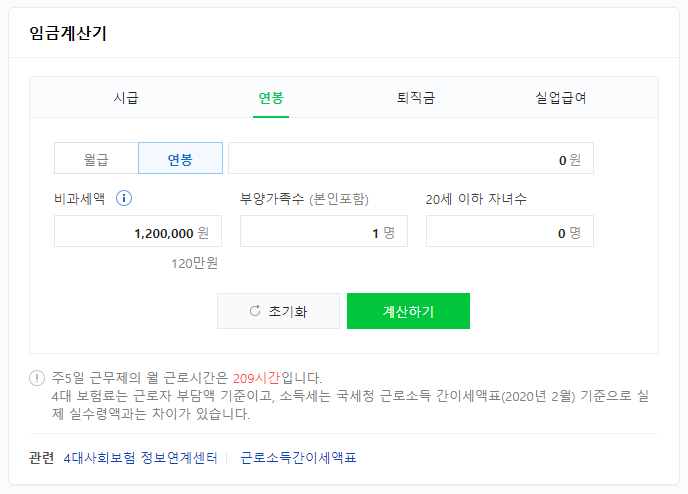Switch to the 연봉 tab
The width and height of the screenshot is (688, 494).
[271, 97]
